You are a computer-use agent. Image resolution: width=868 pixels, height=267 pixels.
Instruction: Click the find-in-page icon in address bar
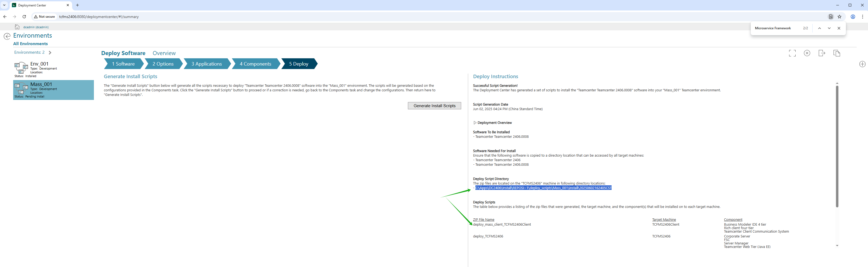pyautogui.click(x=831, y=16)
